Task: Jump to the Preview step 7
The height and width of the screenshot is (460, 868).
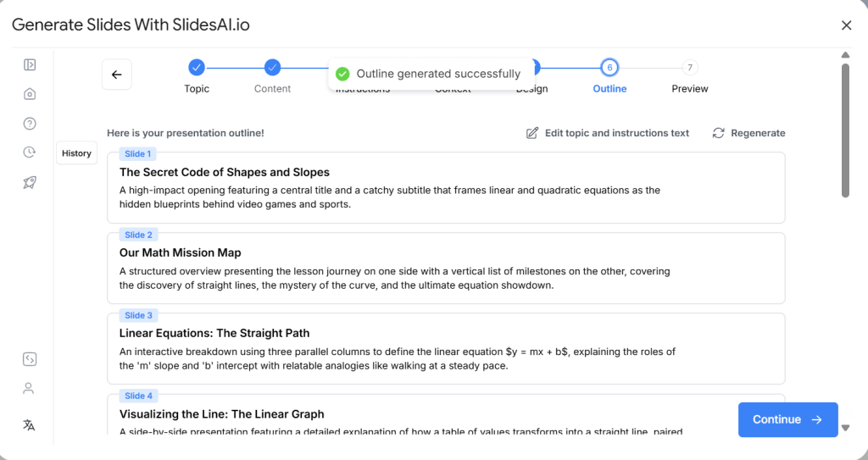Action: (x=690, y=68)
